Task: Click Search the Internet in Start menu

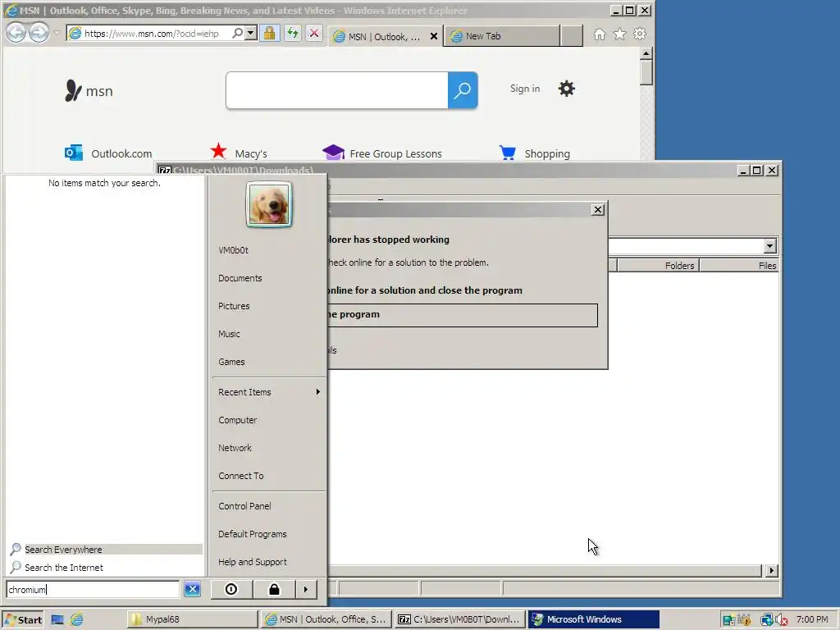Action: click(106, 568)
